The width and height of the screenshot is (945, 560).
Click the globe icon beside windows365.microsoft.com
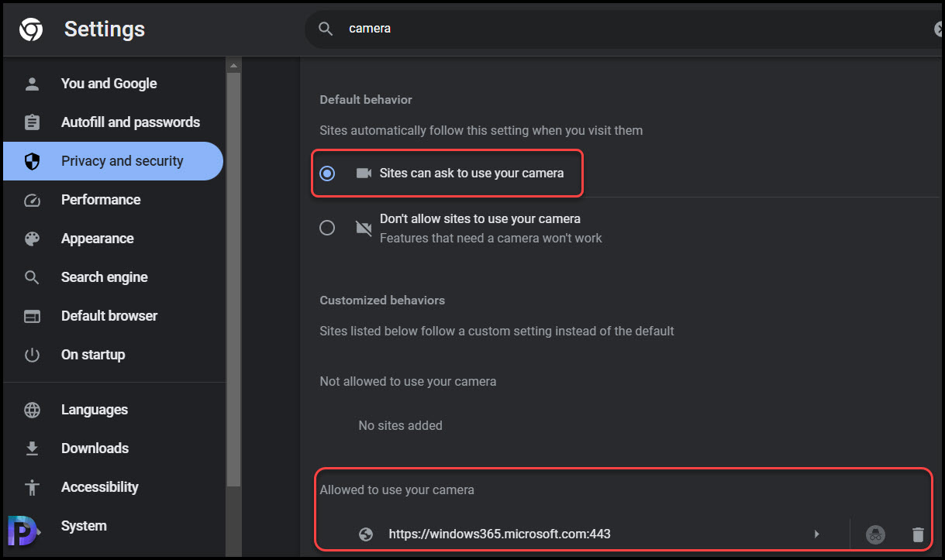coord(366,534)
